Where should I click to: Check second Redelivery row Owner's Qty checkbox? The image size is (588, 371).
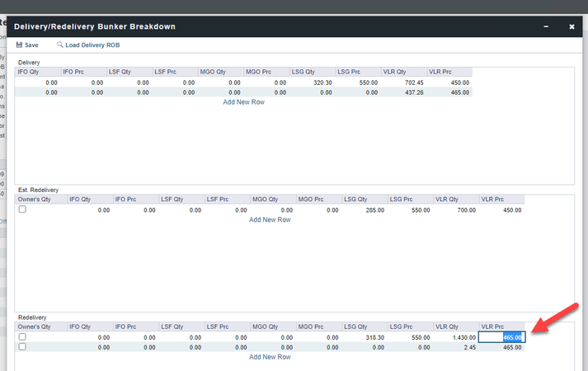click(23, 347)
